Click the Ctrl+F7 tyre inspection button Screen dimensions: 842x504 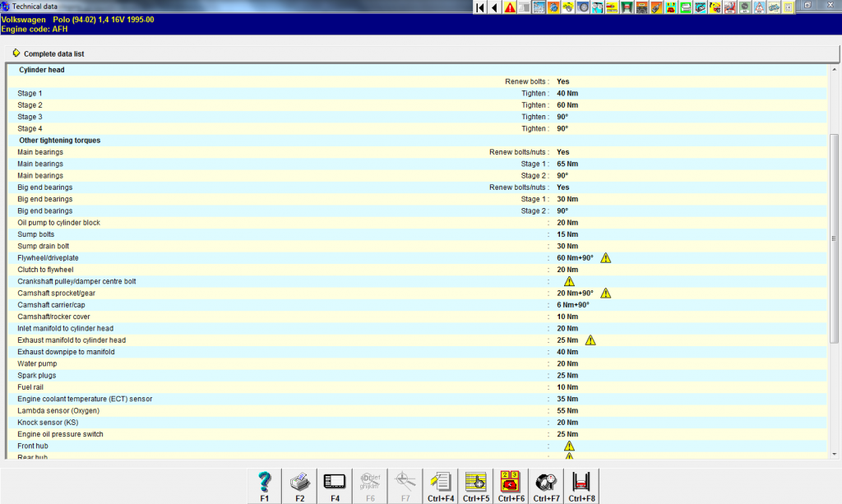[x=547, y=484]
